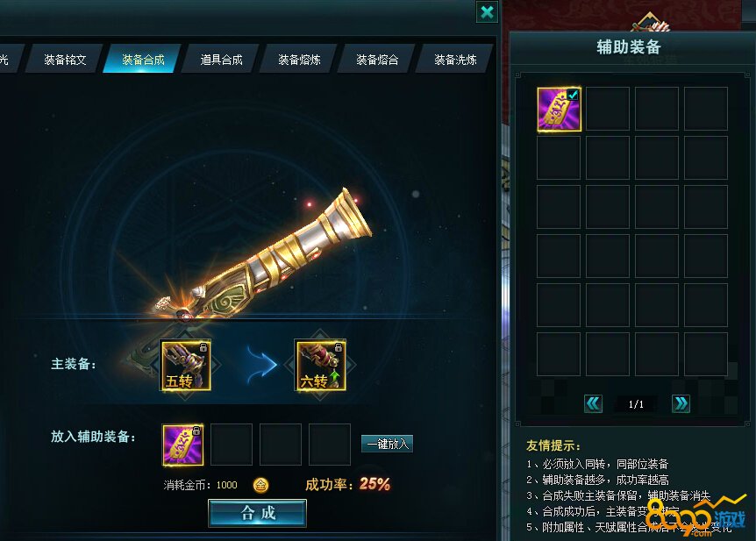Click the gold coin icon beside 消耗金币
The height and width of the screenshot is (541, 756).
pos(260,485)
